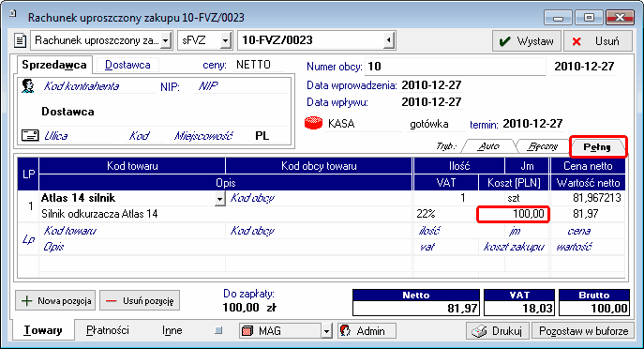Click the 'Kod towaru' column header

(132, 166)
